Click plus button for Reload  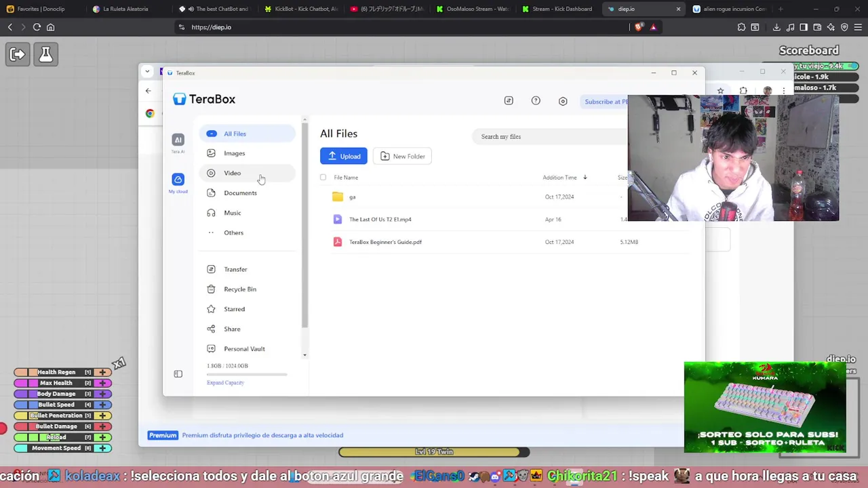point(102,437)
